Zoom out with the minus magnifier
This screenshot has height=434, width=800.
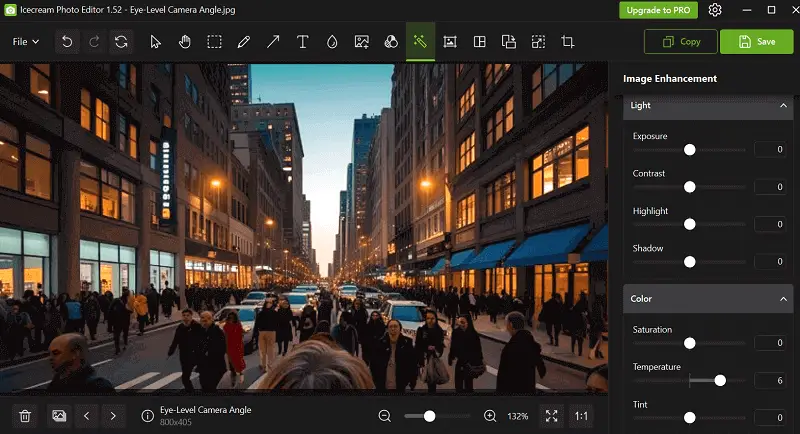tap(385, 416)
